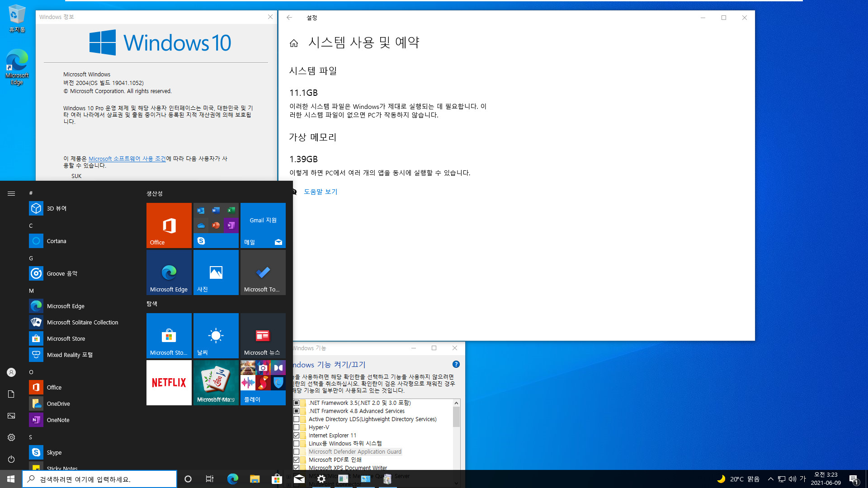Open Mixed Reality 포털 from list
This screenshot has height=488, width=868.
(x=81, y=355)
